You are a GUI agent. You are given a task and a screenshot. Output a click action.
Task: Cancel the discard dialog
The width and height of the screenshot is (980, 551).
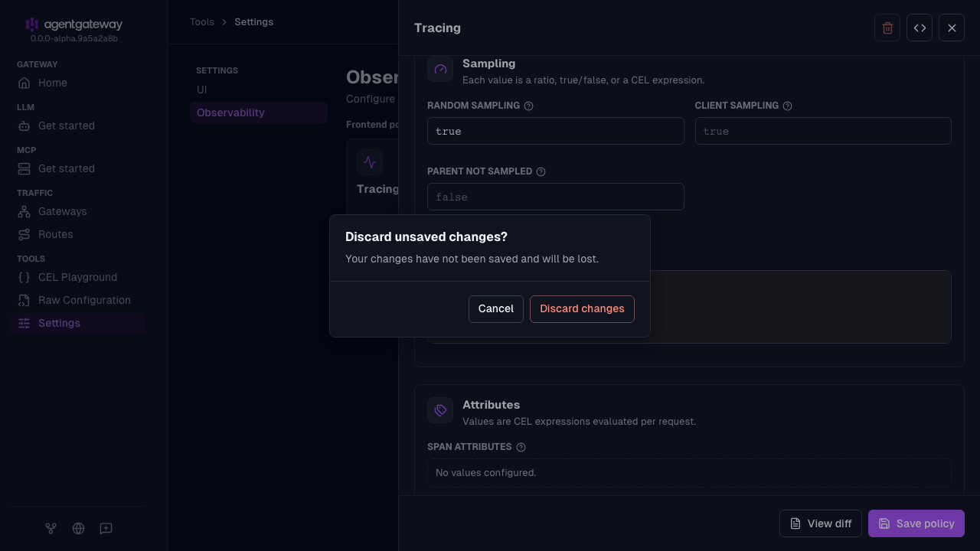[x=496, y=309]
